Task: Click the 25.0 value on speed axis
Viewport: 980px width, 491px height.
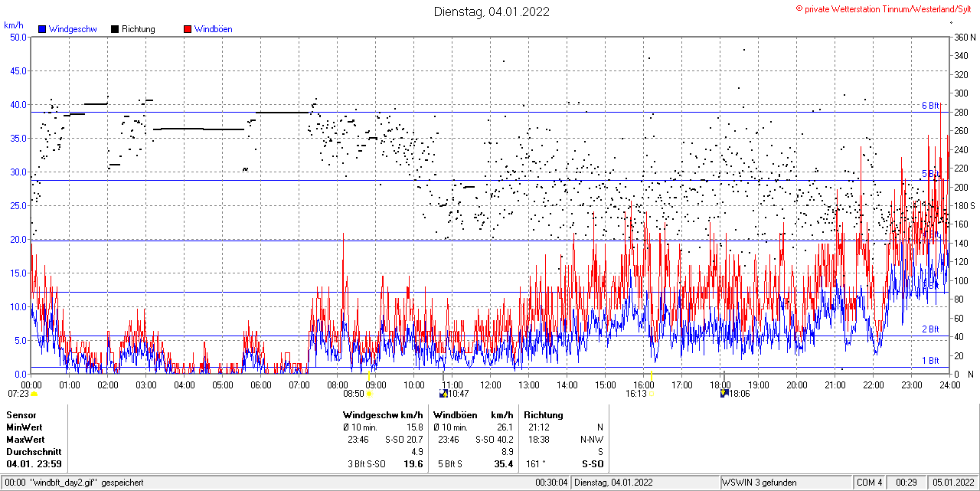Action: point(18,205)
